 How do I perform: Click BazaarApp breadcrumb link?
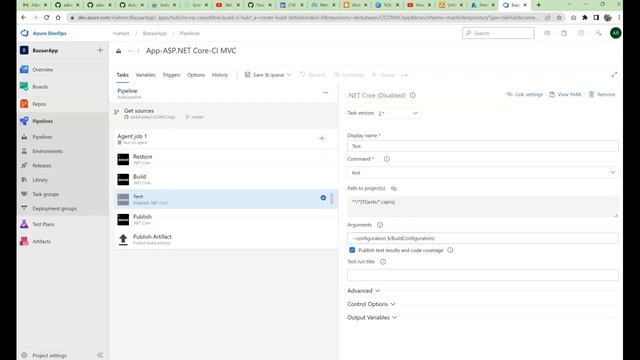155,33
